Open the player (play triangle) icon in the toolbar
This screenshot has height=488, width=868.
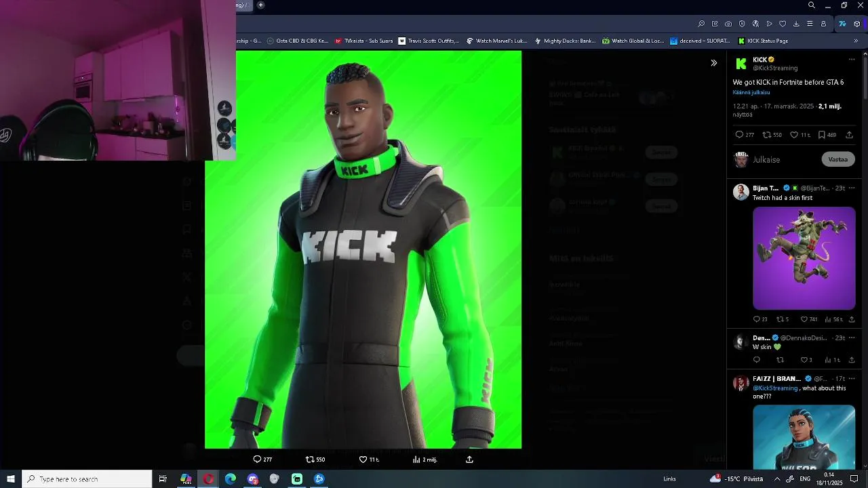[769, 24]
